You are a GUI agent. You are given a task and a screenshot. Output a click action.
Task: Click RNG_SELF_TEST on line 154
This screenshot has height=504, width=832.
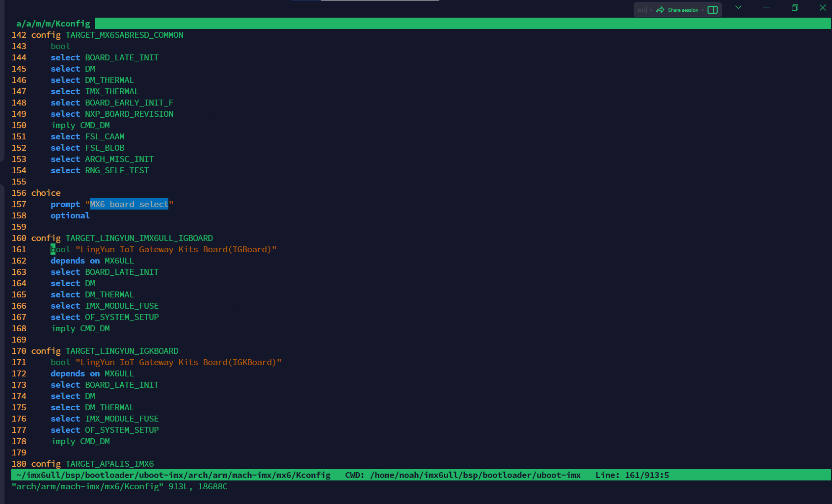117,170
